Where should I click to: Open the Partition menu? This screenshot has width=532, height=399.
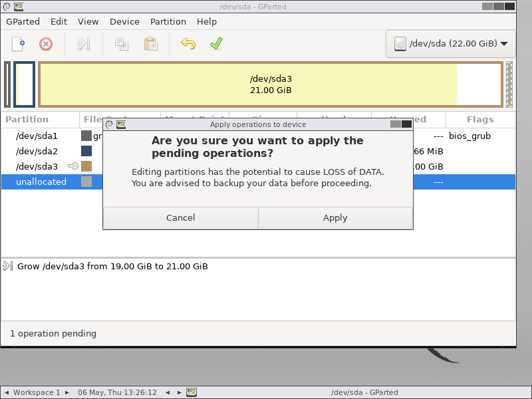pos(168,21)
